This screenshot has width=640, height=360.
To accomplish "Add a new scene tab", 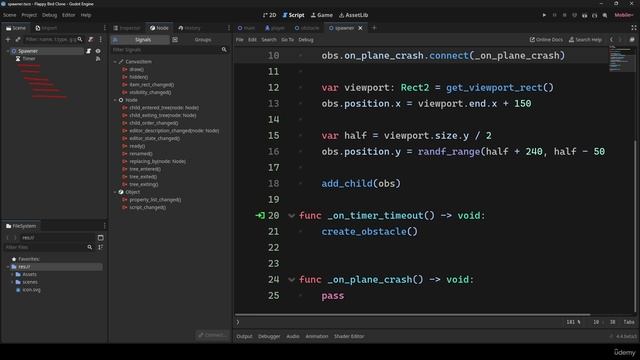I will pos(374,28).
